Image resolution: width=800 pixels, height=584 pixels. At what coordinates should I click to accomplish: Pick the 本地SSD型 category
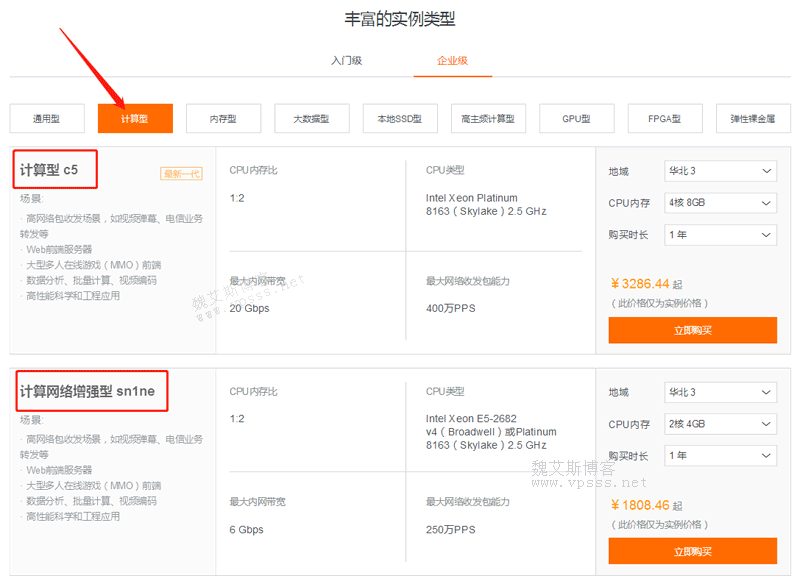[x=399, y=119]
